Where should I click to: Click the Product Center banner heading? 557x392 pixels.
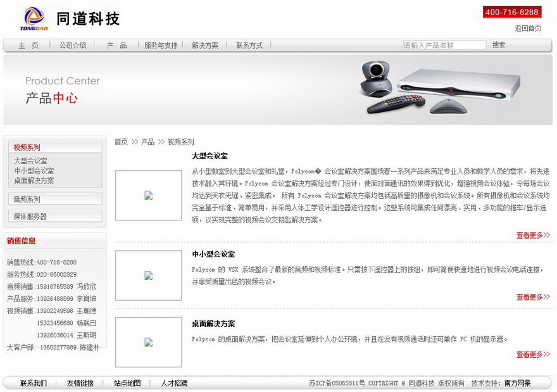(63, 81)
